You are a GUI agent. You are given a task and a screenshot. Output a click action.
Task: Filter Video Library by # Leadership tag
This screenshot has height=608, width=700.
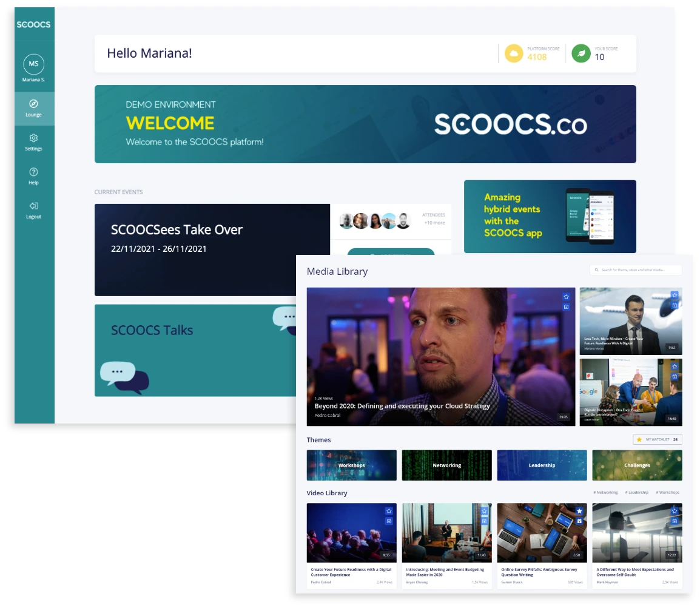pyautogui.click(x=636, y=492)
